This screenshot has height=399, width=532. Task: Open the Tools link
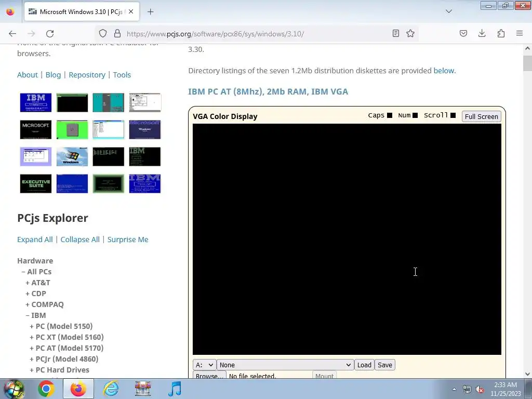(x=122, y=75)
